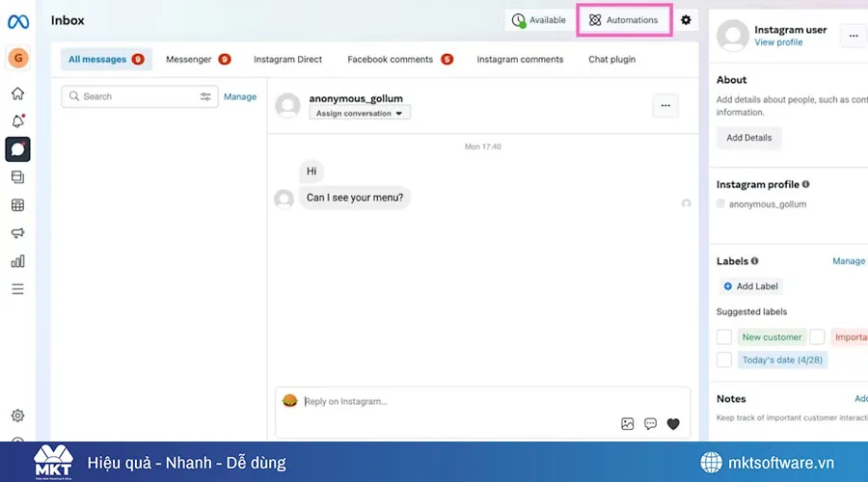Open the Insights bar chart icon
The image size is (868, 482).
tap(17, 261)
